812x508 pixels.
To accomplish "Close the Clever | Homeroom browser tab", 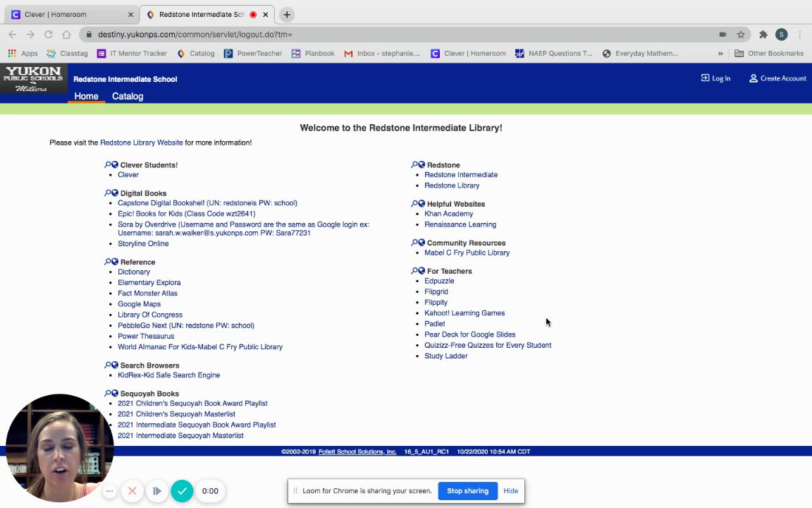I will pos(130,15).
